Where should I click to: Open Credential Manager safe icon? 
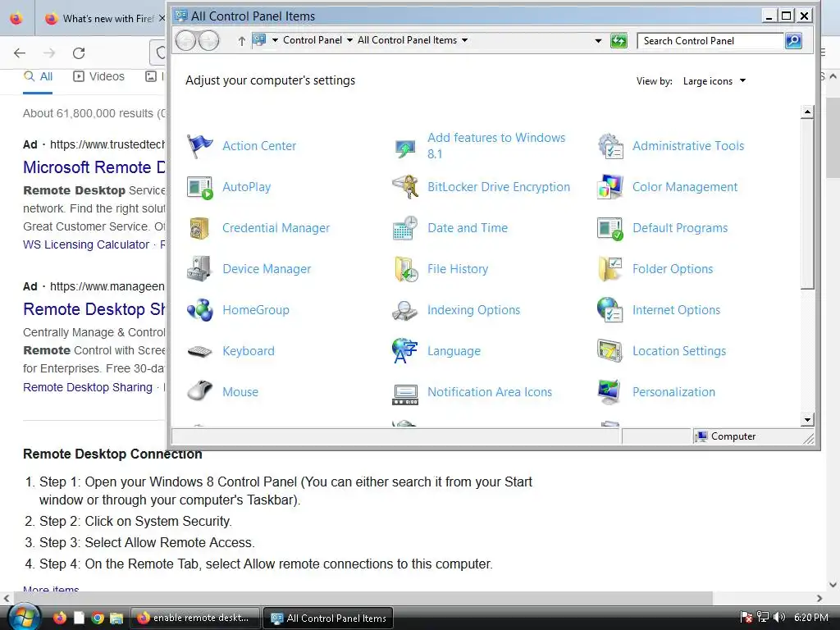[x=200, y=228]
